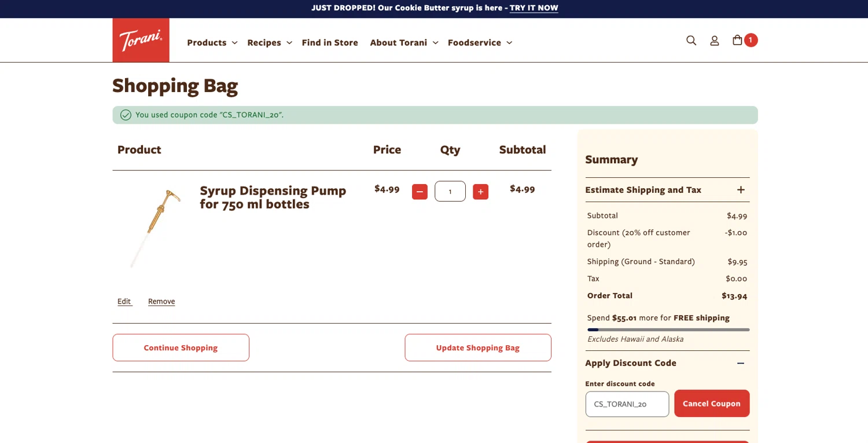Screen dimensions: 868x443
Task: Click the Tax value $0.00
Action: point(736,279)
